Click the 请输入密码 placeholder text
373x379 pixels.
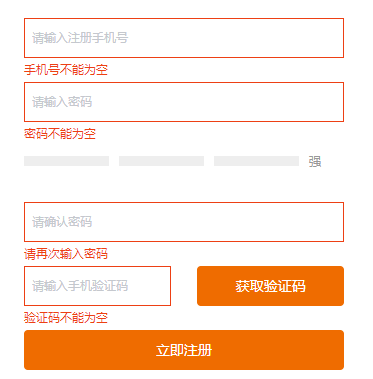tap(62, 102)
